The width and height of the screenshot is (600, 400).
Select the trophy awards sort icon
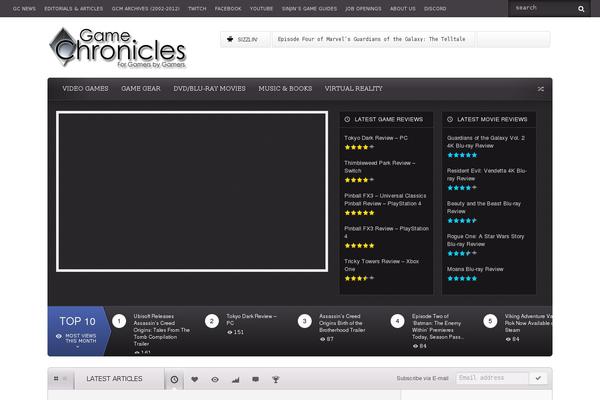(x=276, y=379)
